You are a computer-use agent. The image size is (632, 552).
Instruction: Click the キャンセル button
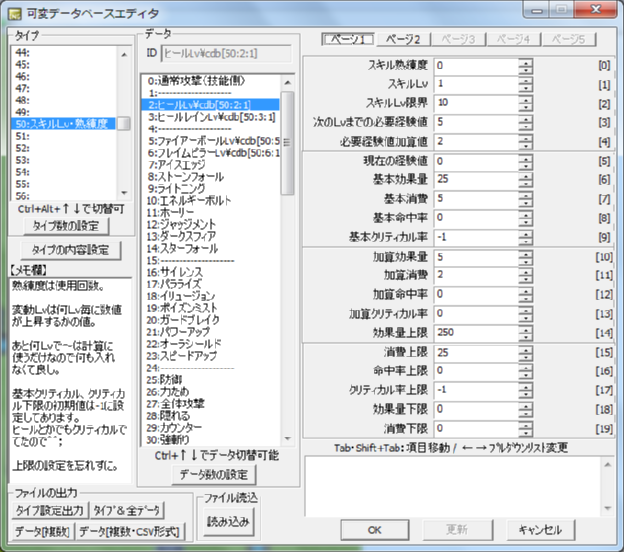(540, 529)
